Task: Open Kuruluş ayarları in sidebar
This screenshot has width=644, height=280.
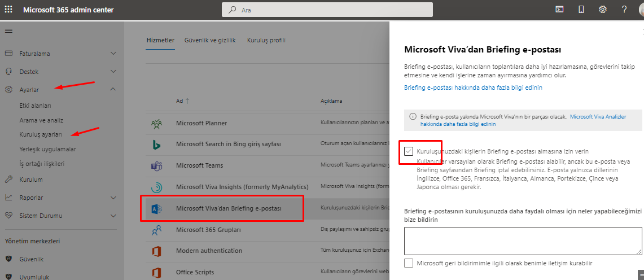Action: pyautogui.click(x=41, y=134)
